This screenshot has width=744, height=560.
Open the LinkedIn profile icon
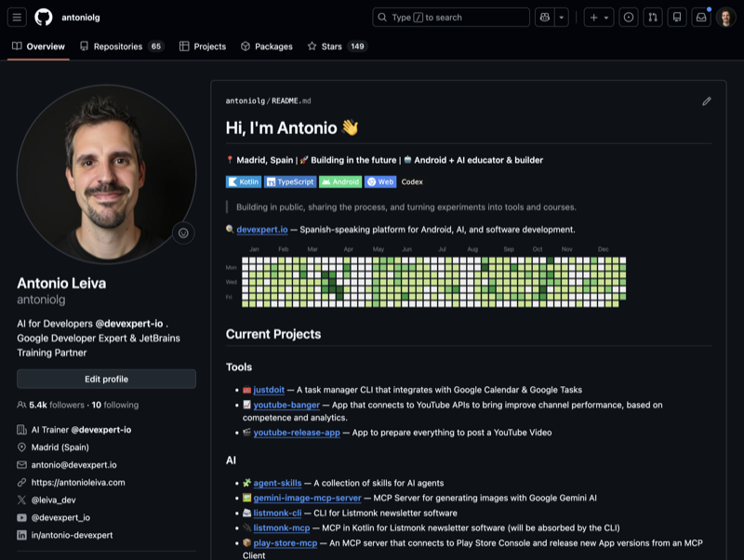(20, 535)
